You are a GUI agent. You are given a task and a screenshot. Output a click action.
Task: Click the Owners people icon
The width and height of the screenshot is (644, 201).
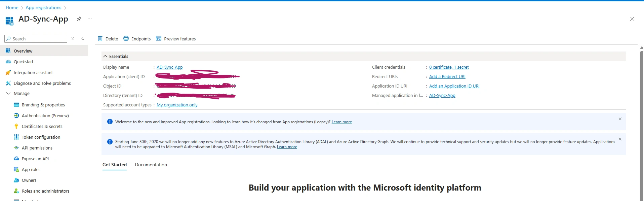pos(16,180)
